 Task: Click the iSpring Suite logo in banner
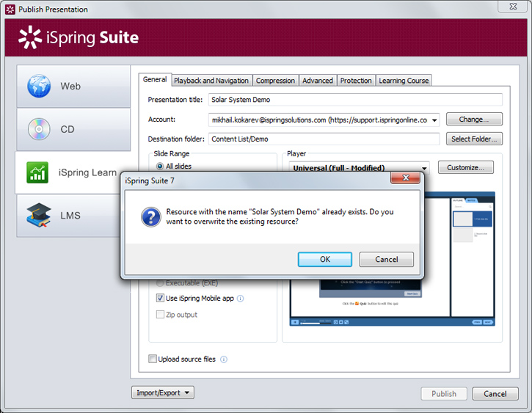[79, 37]
